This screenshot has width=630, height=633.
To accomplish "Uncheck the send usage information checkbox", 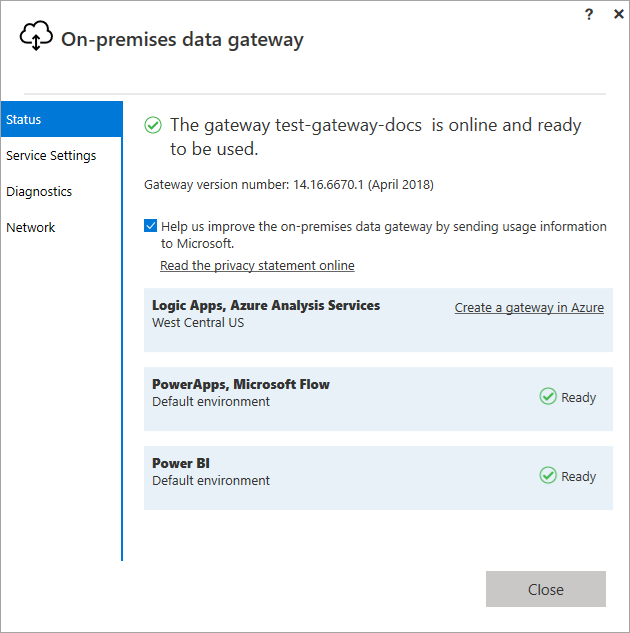I will click(151, 226).
